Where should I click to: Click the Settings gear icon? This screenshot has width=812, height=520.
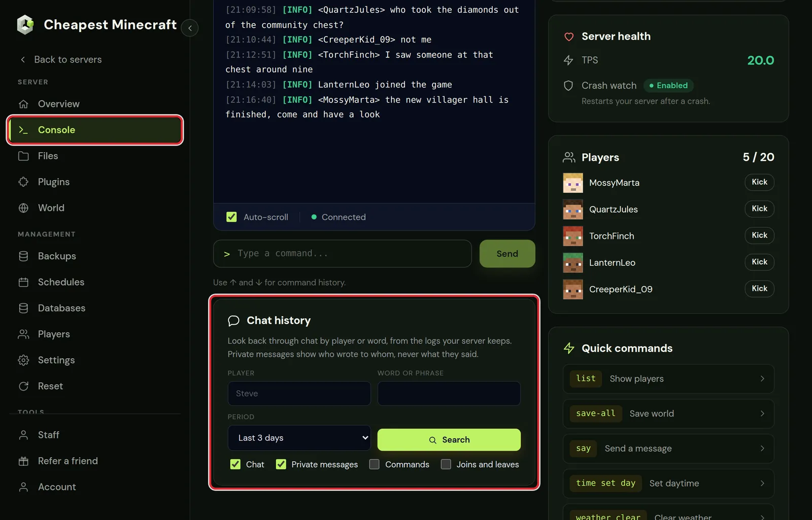pos(23,360)
